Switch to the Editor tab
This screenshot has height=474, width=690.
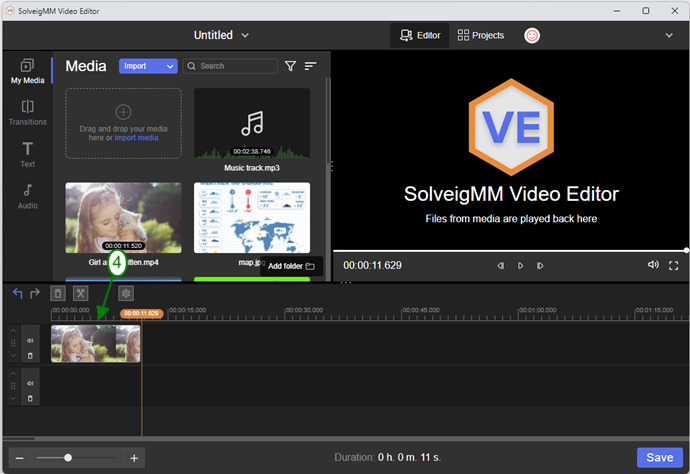coord(419,35)
